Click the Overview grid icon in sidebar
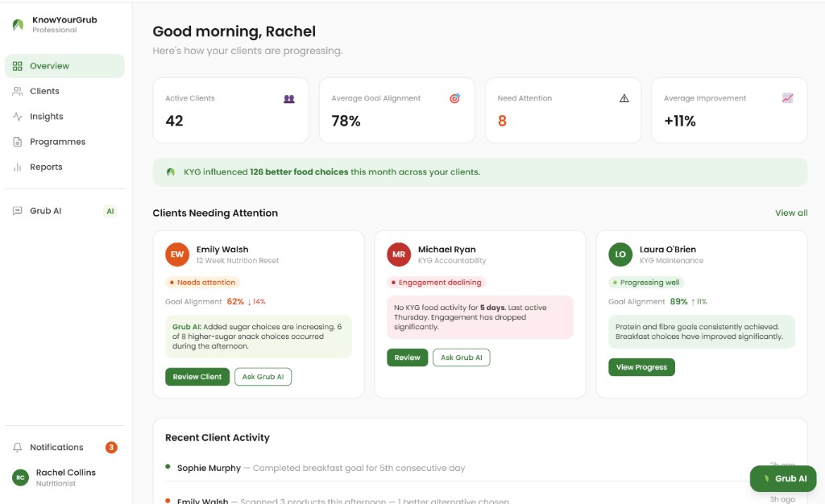The height and width of the screenshot is (504, 825). pos(18,66)
